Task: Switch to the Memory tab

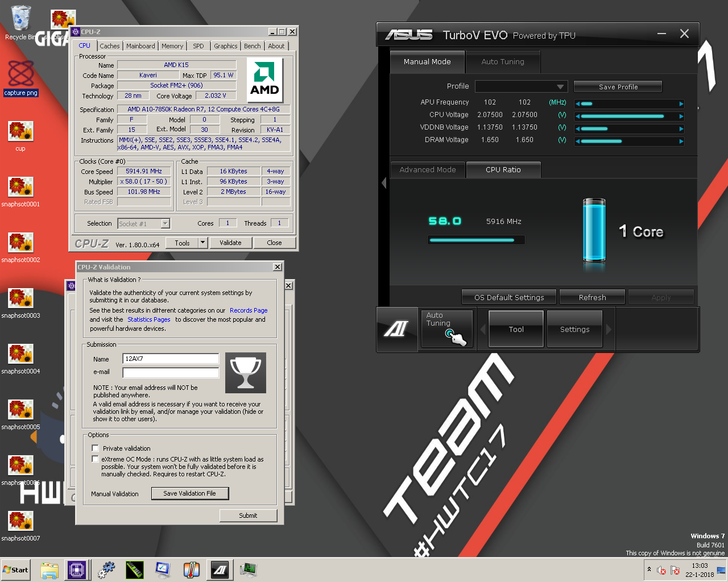Action: click(x=172, y=46)
